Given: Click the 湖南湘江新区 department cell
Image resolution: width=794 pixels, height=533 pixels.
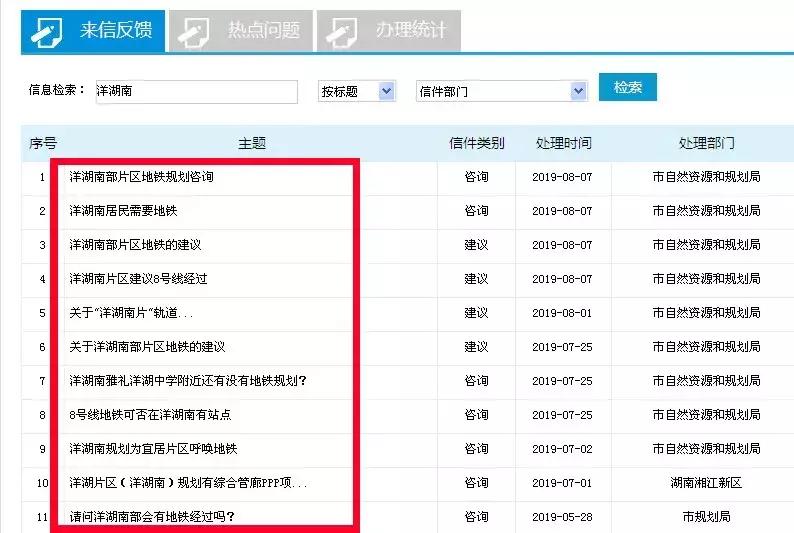Looking at the screenshot, I should [x=706, y=482].
